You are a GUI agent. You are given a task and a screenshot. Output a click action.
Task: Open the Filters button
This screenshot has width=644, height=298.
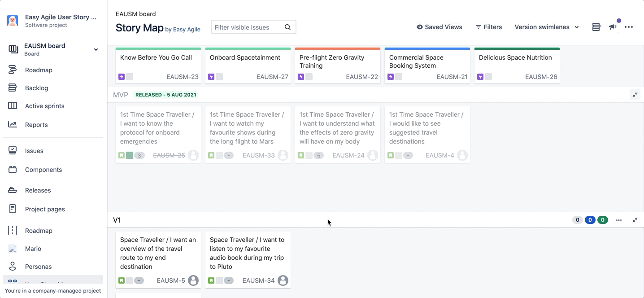[x=489, y=27]
